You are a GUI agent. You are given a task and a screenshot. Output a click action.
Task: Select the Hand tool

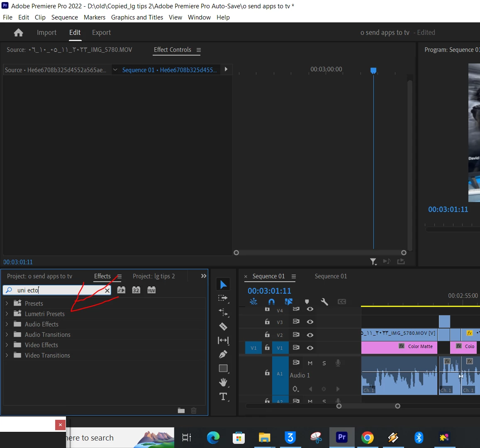click(223, 382)
